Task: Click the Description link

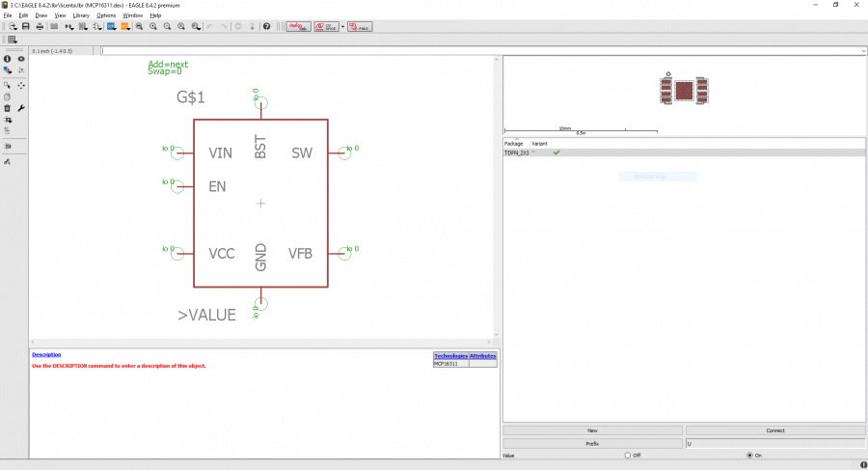Action: [46, 355]
